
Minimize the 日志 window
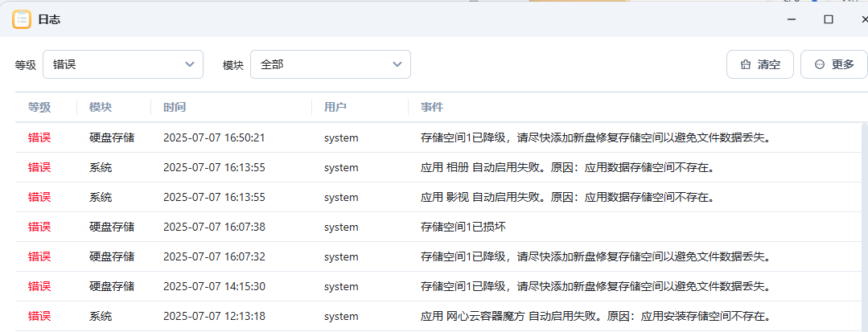click(792, 19)
